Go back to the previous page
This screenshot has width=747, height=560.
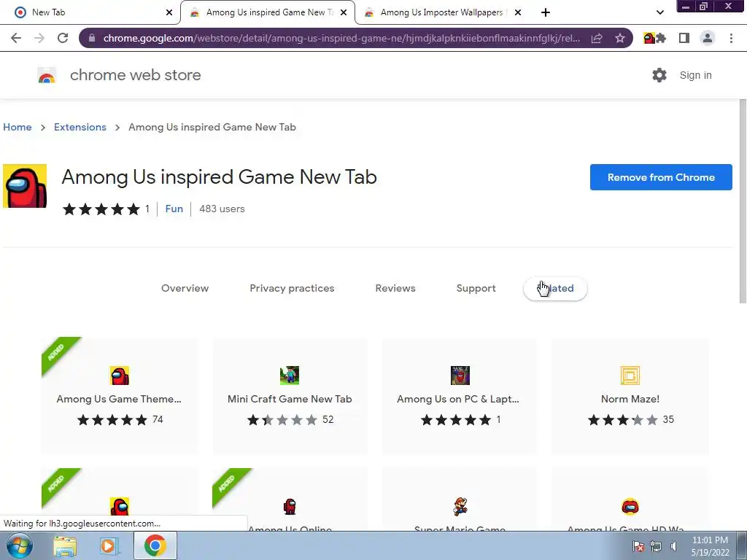pos(16,38)
